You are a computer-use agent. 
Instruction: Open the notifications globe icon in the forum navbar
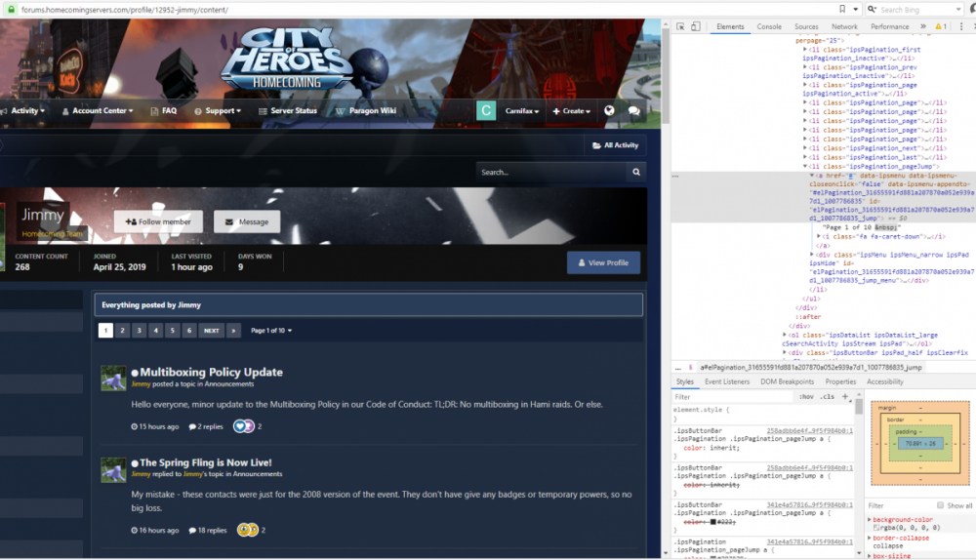609,111
